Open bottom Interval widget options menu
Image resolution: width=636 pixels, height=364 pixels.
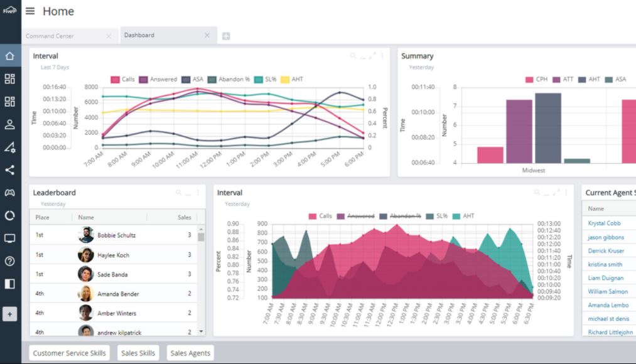point(566,193)
